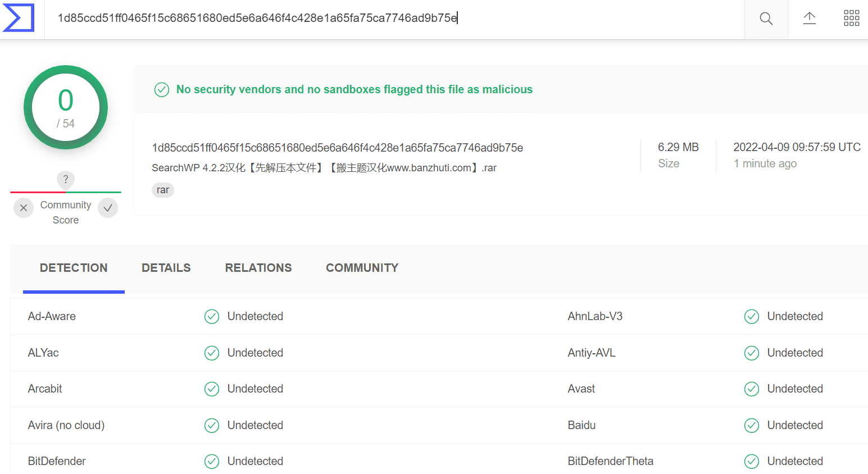Image resolution: width=868 pixels, height=474 pixels.
Task: Select the Undetected result for Avira (no cloud)
Action: 255,425
